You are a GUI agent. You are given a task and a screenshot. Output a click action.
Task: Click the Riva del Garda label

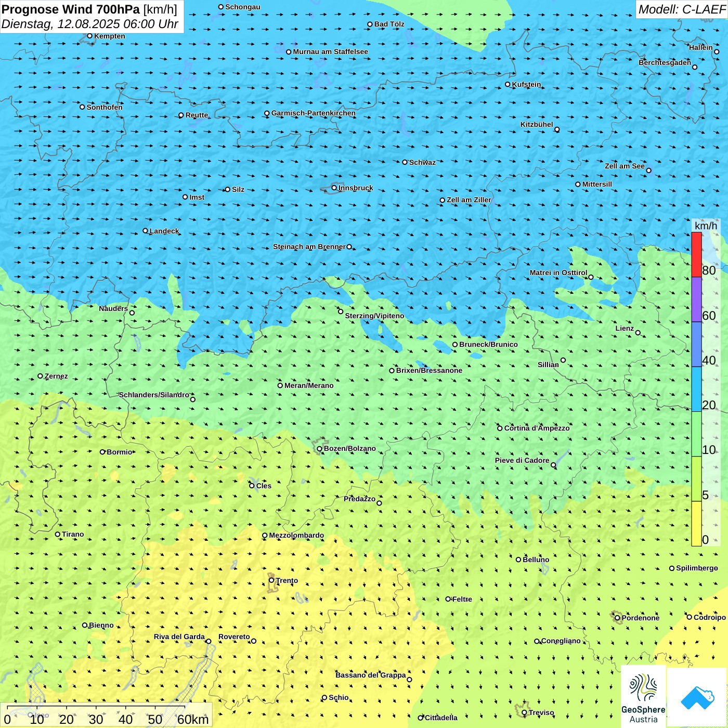179,636
